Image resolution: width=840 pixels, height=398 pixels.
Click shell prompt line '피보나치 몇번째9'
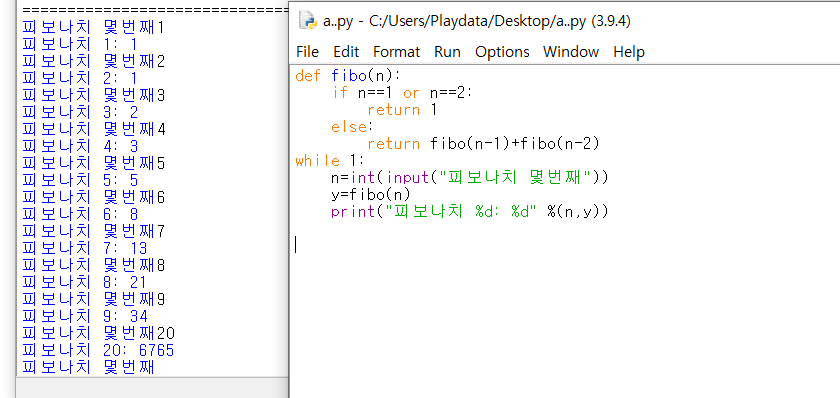(x=94, y=299)
